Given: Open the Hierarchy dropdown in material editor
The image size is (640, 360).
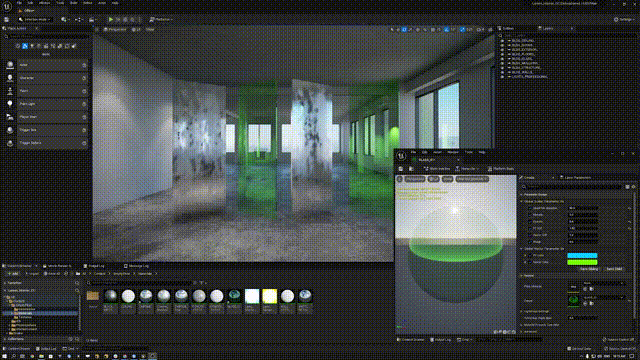Looking at the screenshot, I should click(x=467, y=169).
